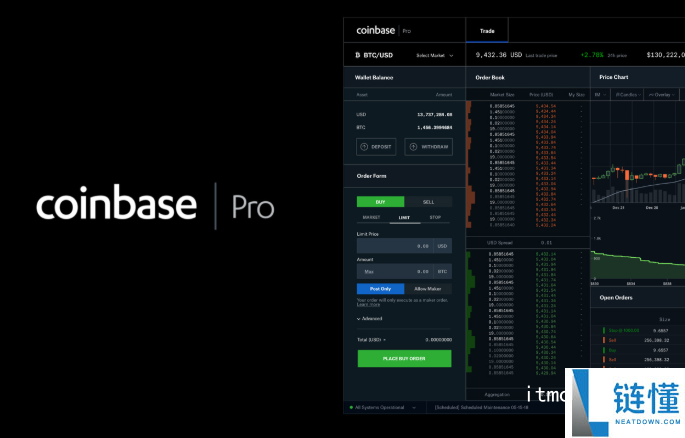This screenshot has width=685, height=438.
Task: Click the Deposit button
Action: [x=376, y=147]
